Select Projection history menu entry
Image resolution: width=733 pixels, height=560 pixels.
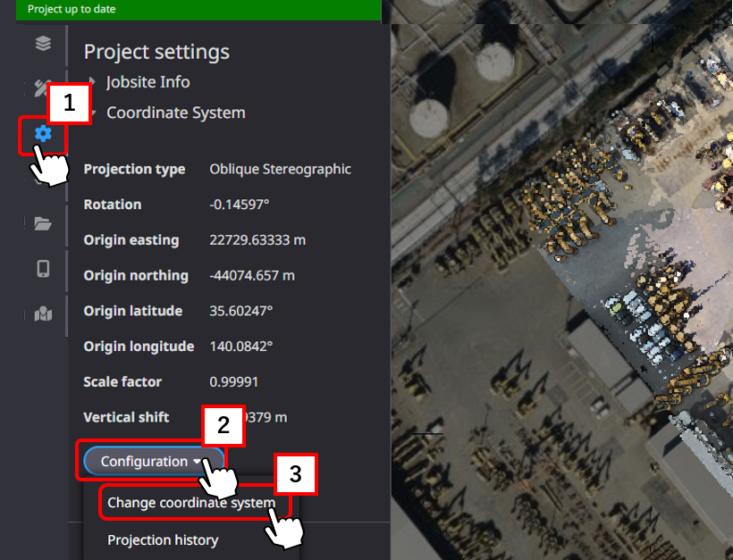click(163, 539)
